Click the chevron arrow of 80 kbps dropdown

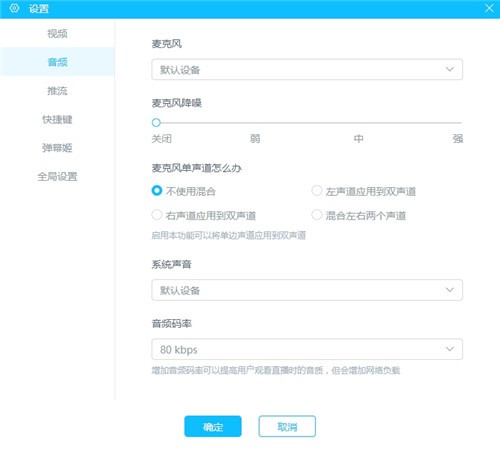(x=450, y=349)
